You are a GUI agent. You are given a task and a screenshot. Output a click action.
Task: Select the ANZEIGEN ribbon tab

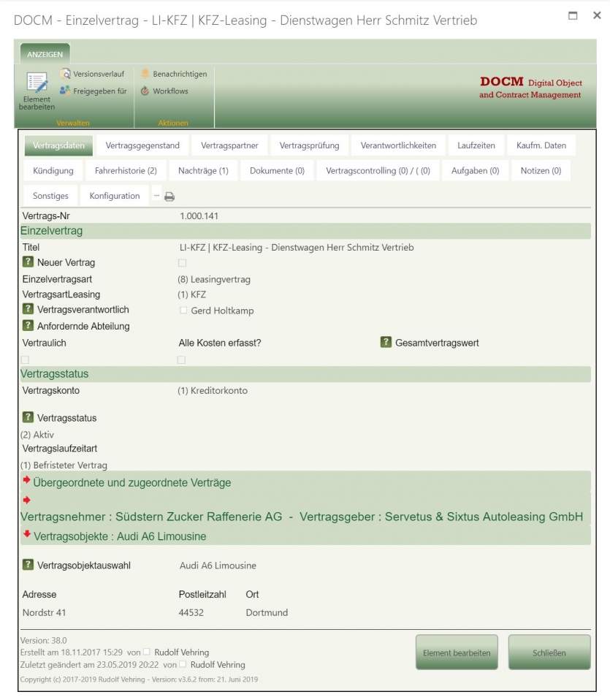[45, 54]
